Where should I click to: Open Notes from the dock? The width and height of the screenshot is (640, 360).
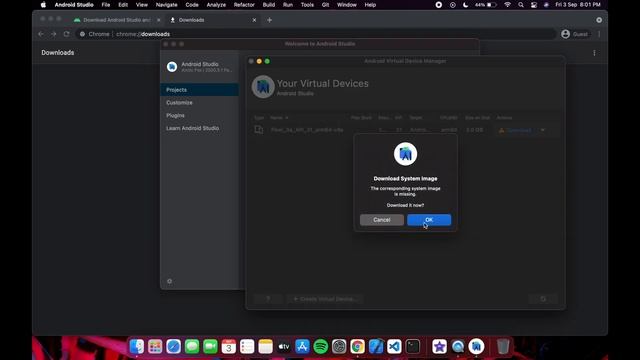(265, 347)
